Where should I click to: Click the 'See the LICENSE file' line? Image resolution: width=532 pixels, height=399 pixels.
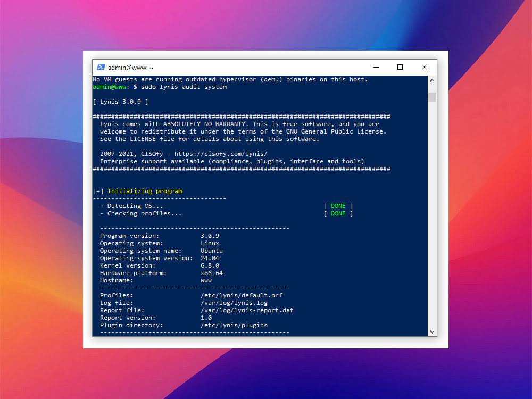(210, 139)
